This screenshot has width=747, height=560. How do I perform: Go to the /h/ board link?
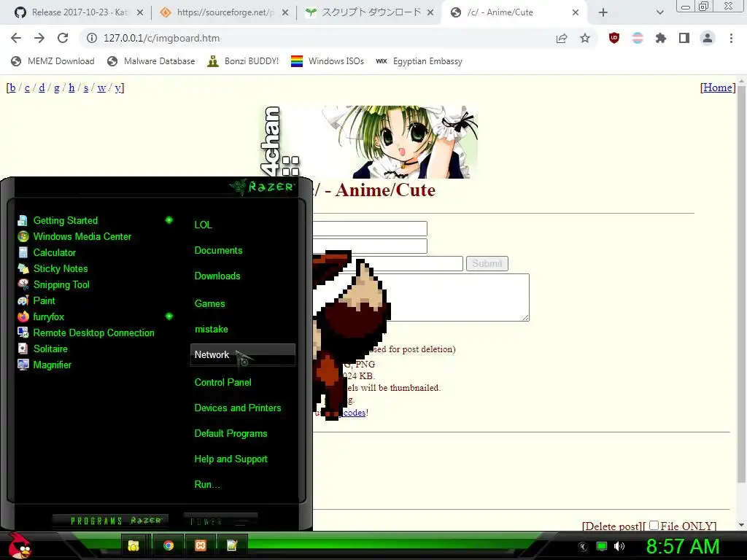tap(71, 87)
